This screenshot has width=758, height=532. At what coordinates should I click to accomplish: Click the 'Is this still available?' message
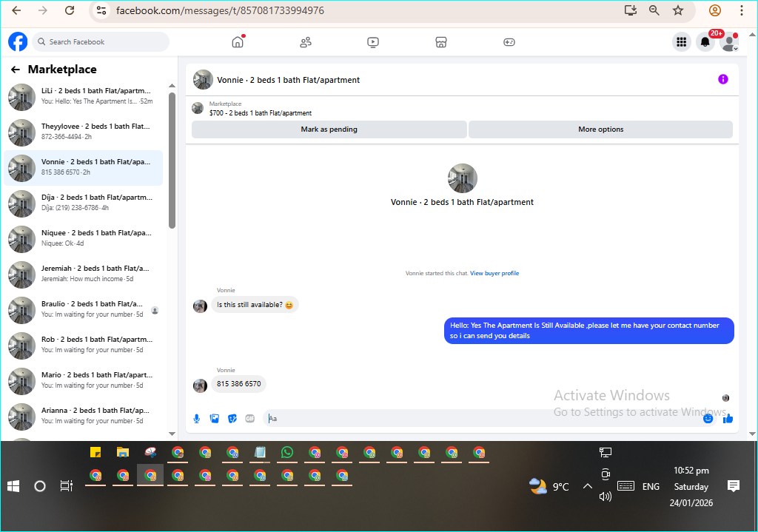pyautogui.click(x=255, y=305)
